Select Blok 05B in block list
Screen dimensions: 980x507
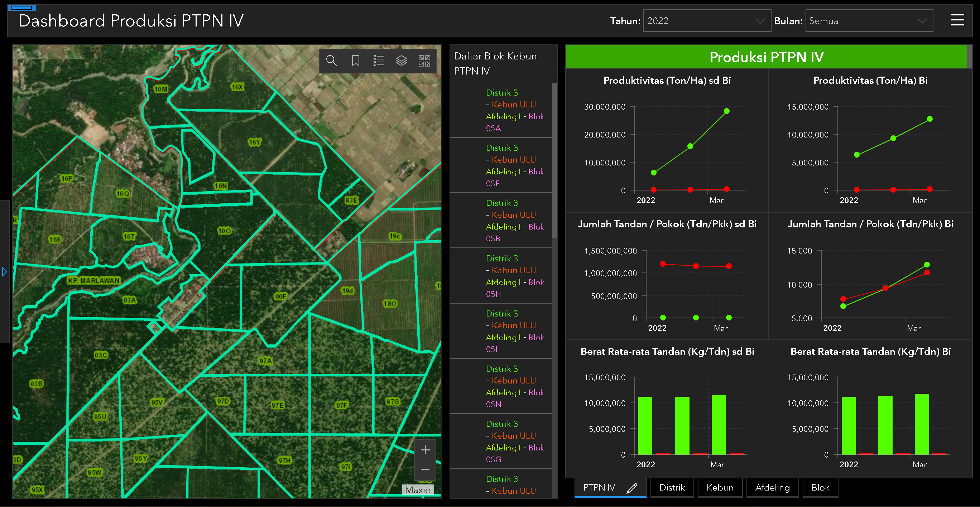pos(501,221)
